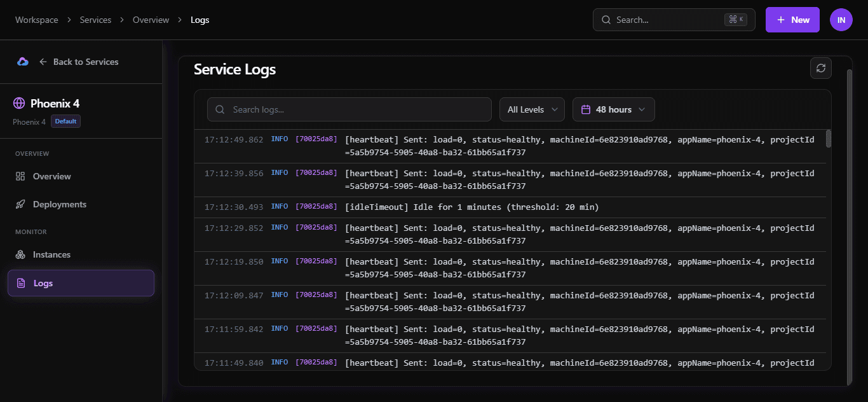The image size is (868, 402).
Task: Open Instances via its sidebar icon
Action: (21, 254)
